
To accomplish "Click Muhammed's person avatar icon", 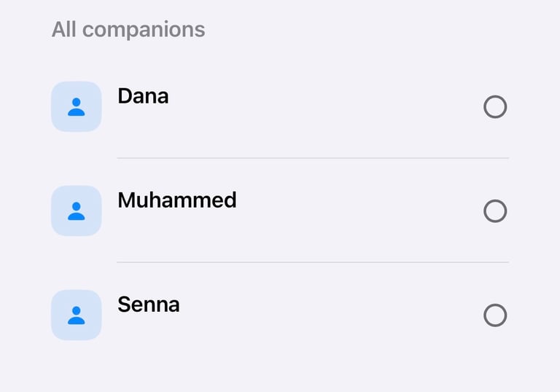I will [76, 211].
